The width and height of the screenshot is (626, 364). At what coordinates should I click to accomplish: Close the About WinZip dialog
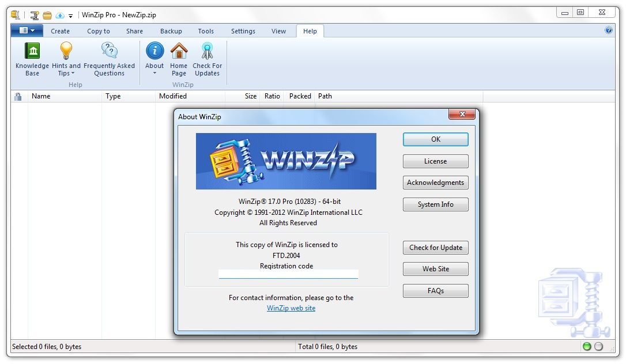point(462,115)
